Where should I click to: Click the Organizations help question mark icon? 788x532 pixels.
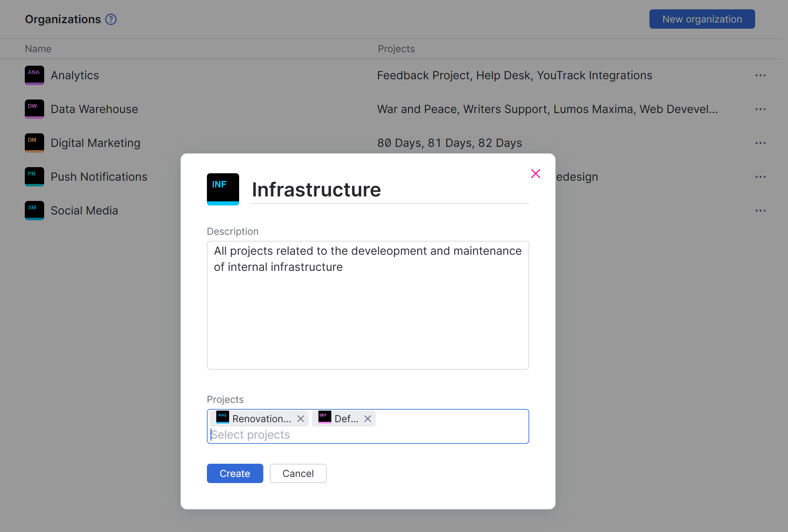[x=111, y=19]
